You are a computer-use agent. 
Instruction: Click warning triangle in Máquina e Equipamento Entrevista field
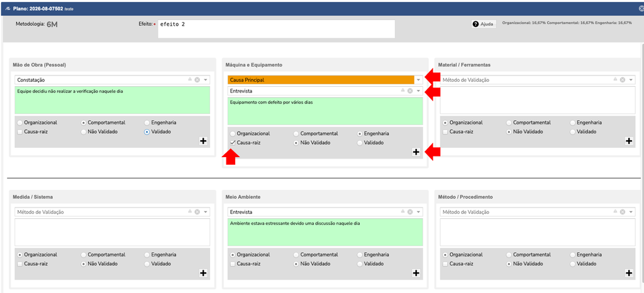(x=402, y=91)
